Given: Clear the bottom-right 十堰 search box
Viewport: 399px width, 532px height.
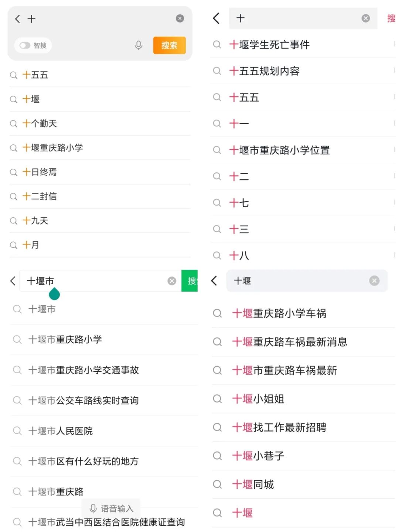Looking at the screenshot, I should pos(374,281).
